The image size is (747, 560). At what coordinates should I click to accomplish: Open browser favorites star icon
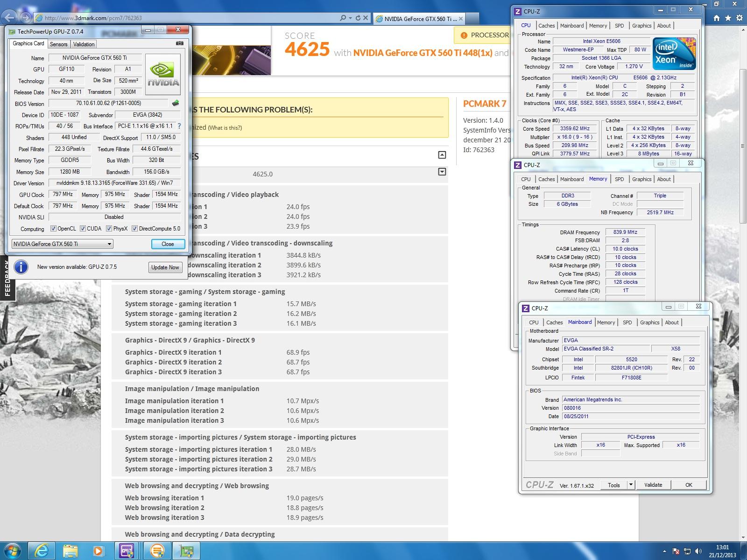click(728, 18)
